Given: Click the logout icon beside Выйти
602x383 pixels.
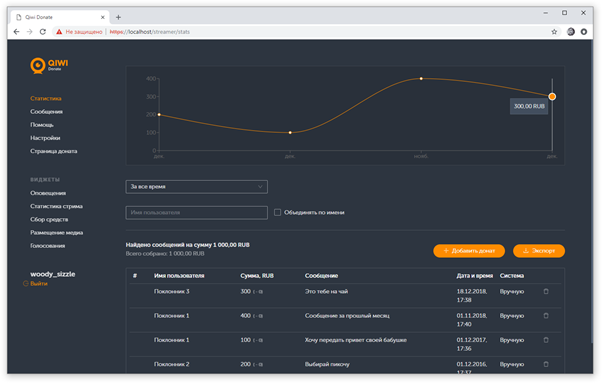Looking at the screenshot, I should tap(26, 284).
